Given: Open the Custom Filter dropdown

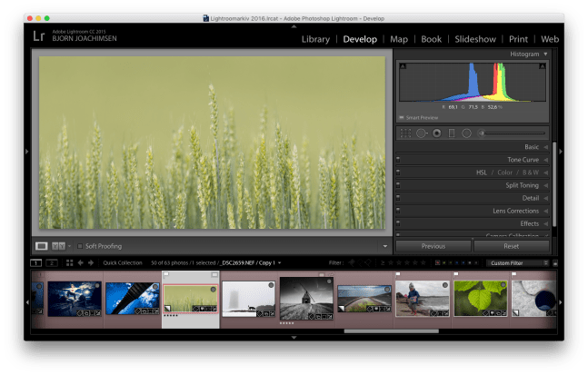Looking at the screenshot, I should (x=517, y=263).
